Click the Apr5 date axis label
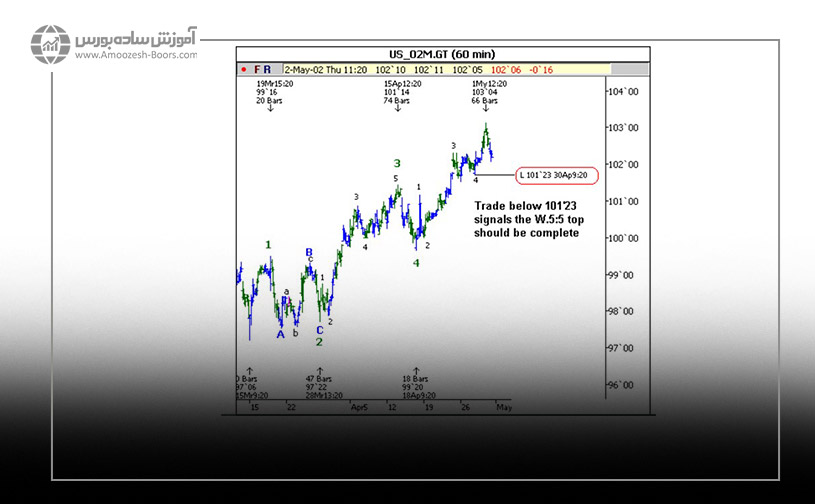Viewport: 815px width, 504px height. pos(358,408)
